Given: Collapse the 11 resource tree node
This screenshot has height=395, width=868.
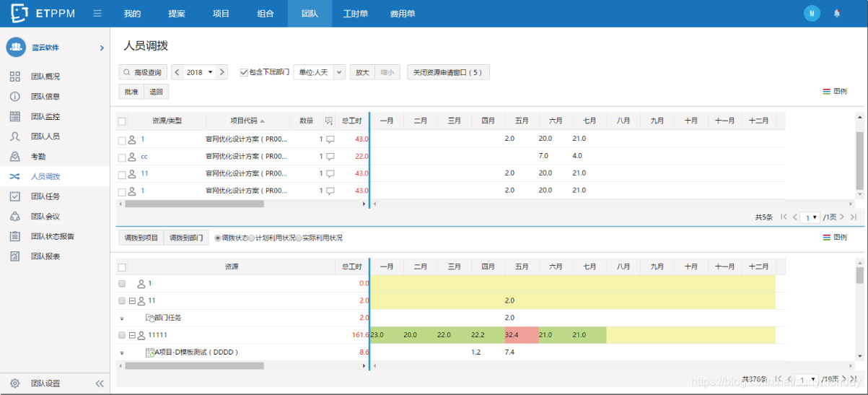Looking at the screenshot, I should click(132, 300).
